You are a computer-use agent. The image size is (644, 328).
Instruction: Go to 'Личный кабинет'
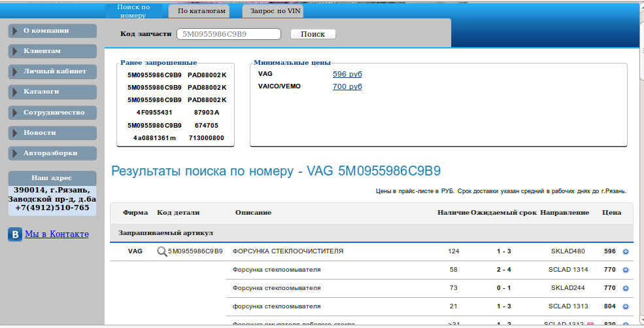pyautogui.click(x=52, y=71)
